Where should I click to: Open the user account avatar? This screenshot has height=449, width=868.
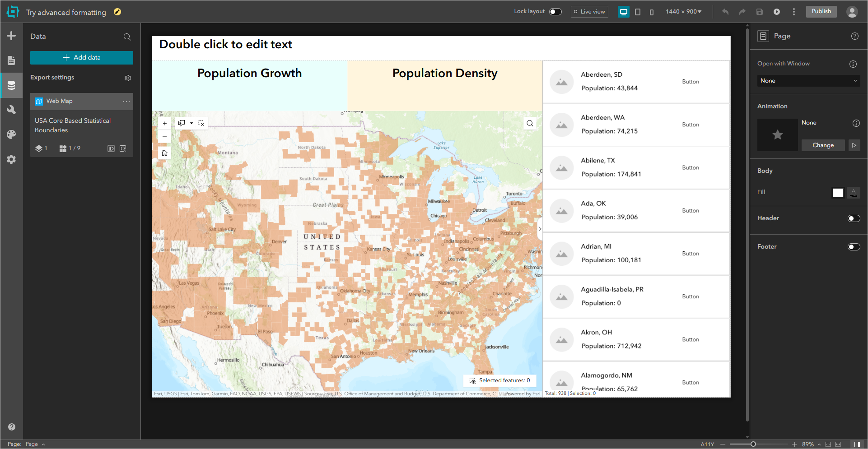pyautogui.click(x=852, y=12)
